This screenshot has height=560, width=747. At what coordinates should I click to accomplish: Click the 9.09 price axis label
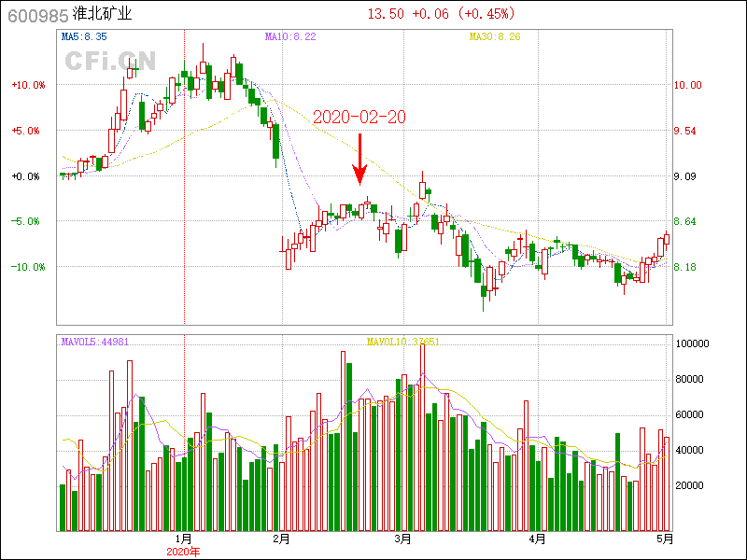pyautogui.click(x=687, y=176)
